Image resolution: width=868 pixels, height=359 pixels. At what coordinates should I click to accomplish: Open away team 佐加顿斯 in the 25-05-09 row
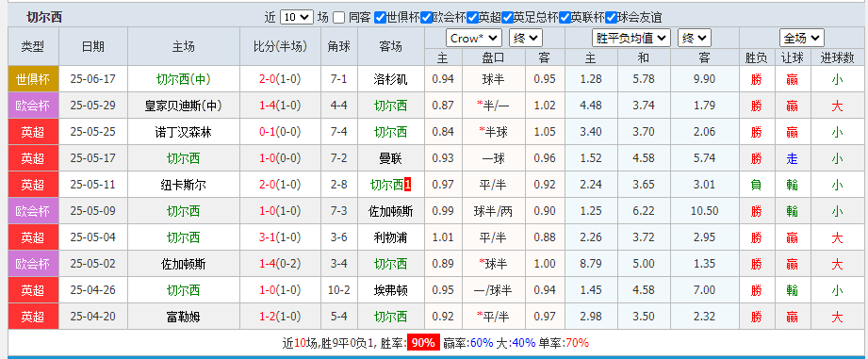click(390, 211)
